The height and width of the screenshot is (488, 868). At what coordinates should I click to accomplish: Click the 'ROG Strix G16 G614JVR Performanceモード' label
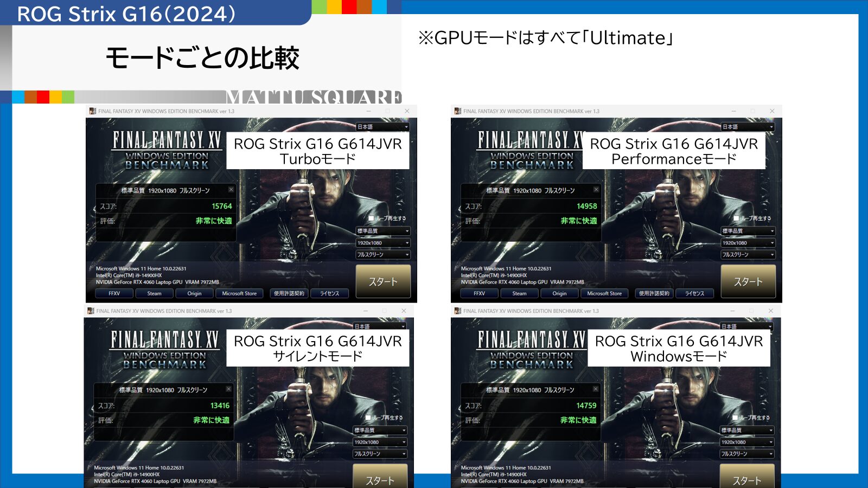674,151
